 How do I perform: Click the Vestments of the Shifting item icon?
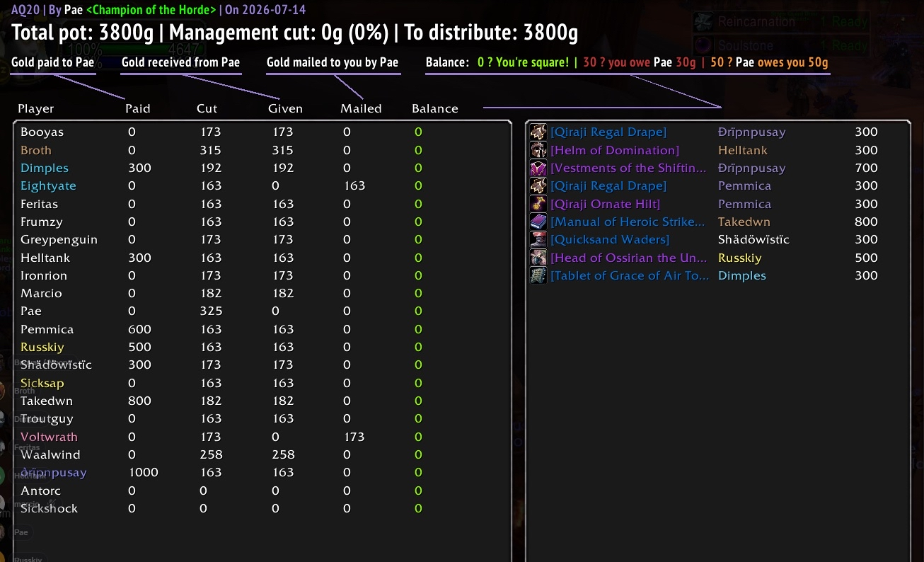point(538,168)
